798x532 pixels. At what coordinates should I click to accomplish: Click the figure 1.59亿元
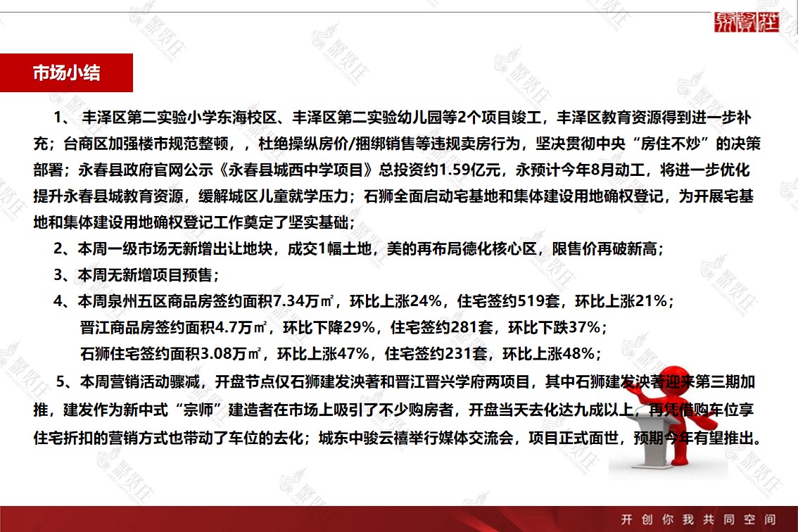tap(469, 170)
